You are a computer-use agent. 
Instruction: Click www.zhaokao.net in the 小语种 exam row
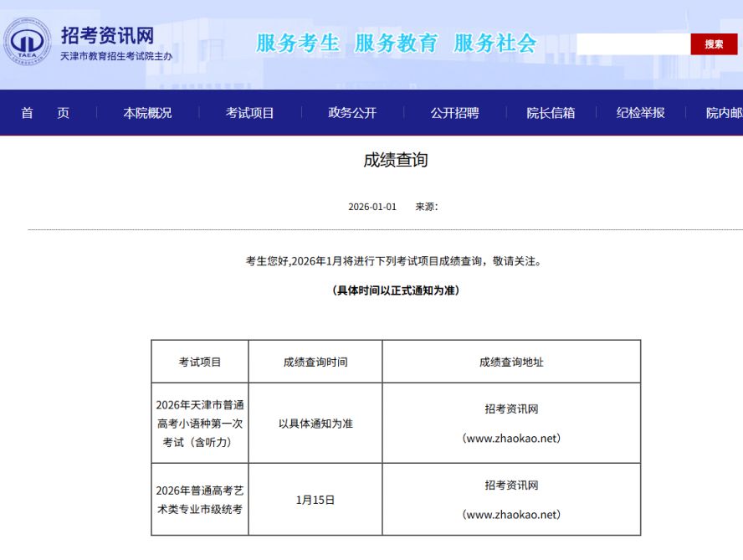coord(511,438)
